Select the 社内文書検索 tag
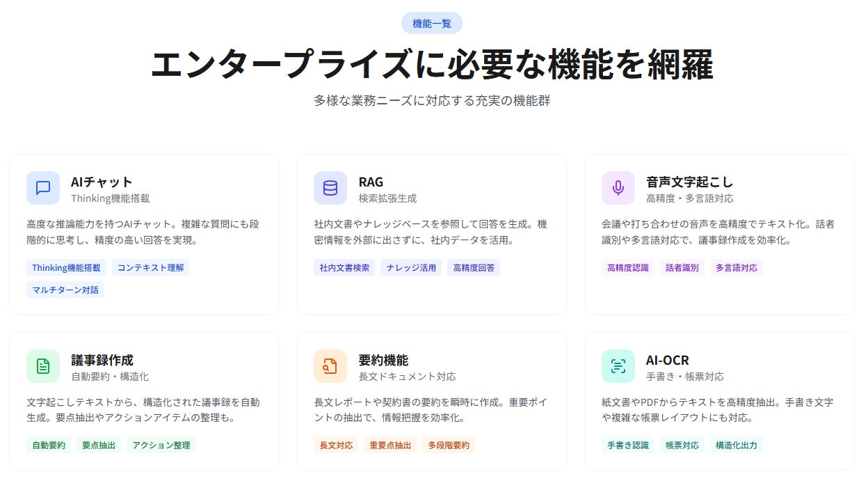The height and width of the screenshot is (488, 868). click(344, 267)
